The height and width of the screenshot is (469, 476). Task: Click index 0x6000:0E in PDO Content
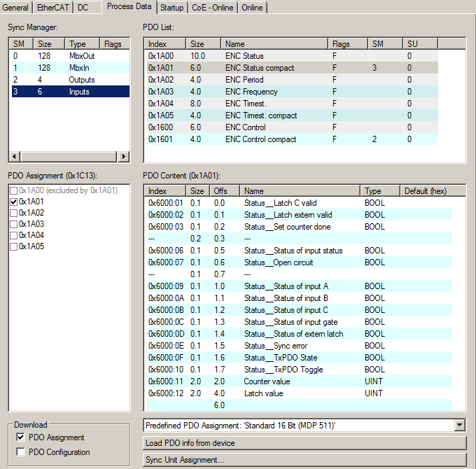click(x=166, y=346)
